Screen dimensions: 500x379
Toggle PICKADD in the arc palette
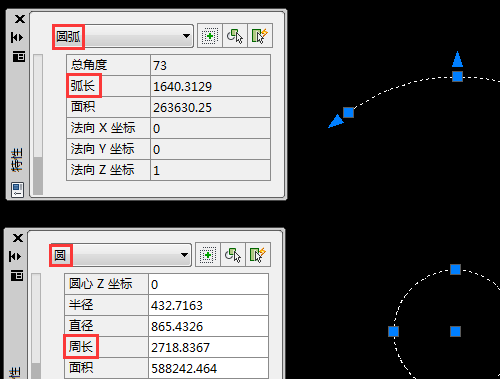tap(210, 36)
